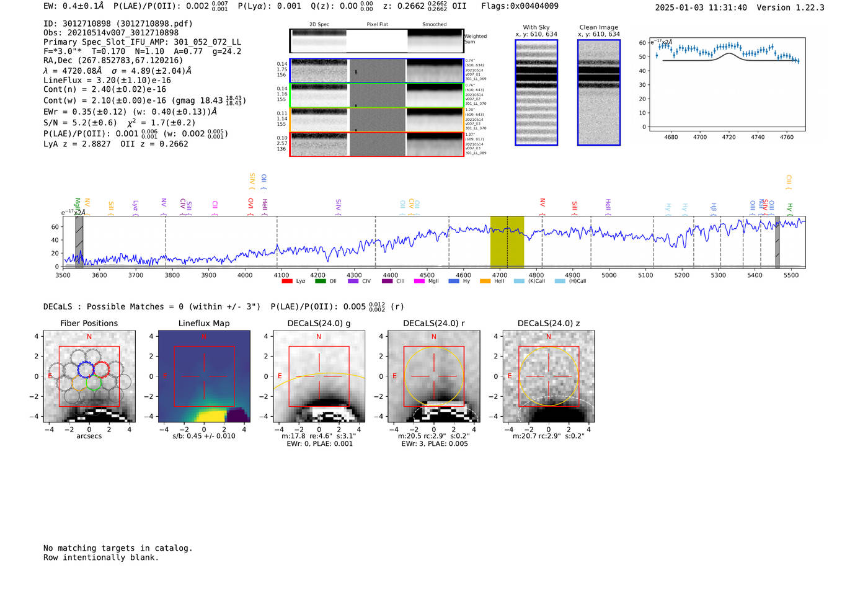Click the emission line fit plot near 4720Å

(727, 84)
